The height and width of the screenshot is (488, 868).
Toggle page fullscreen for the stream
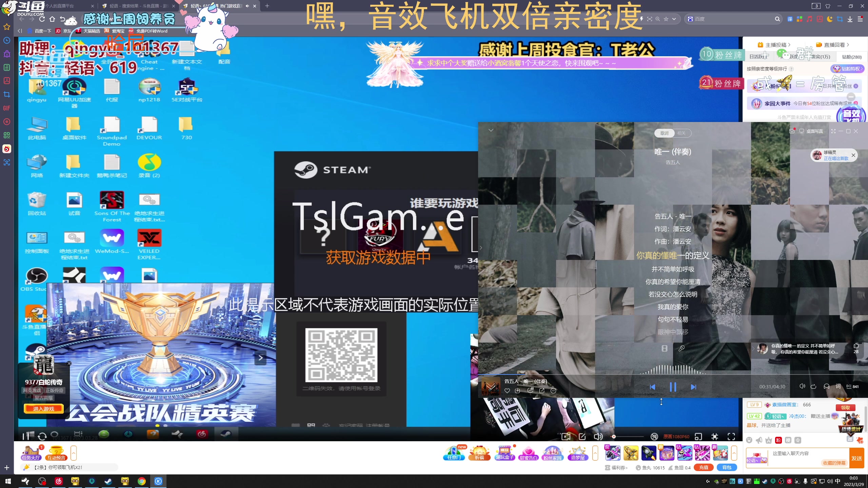[715, 436]
